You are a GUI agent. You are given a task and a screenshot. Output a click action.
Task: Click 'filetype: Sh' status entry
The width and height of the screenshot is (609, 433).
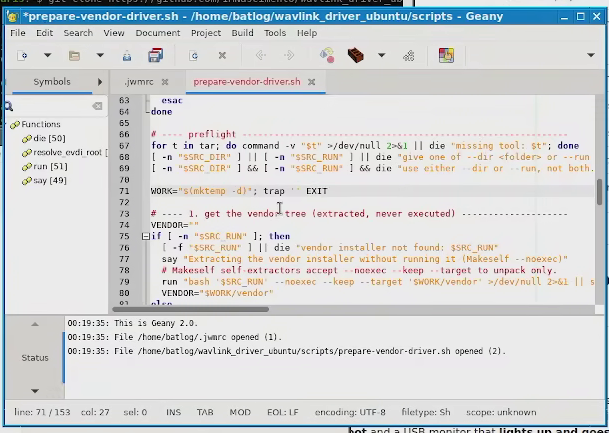pyautogui.click(x=426, y=412)
